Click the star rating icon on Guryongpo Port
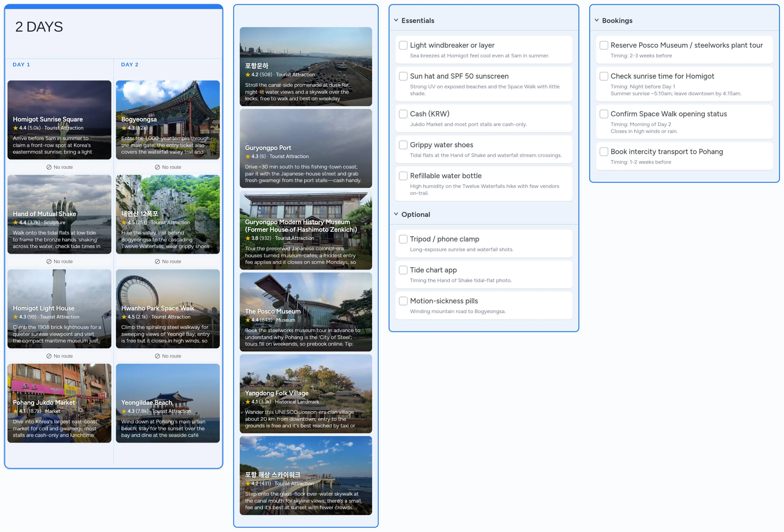This screenshot has width=784, height=532. click(248, 156)
